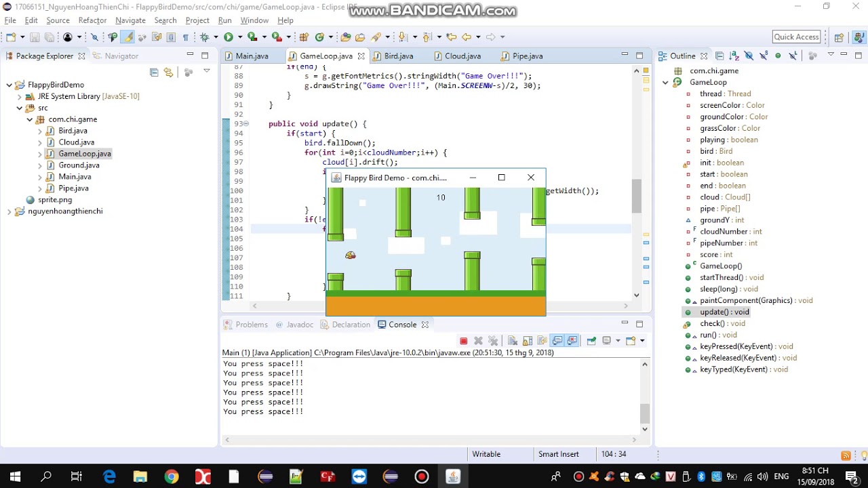
Task: Click Task View on the taskbar
Action: 77,476
